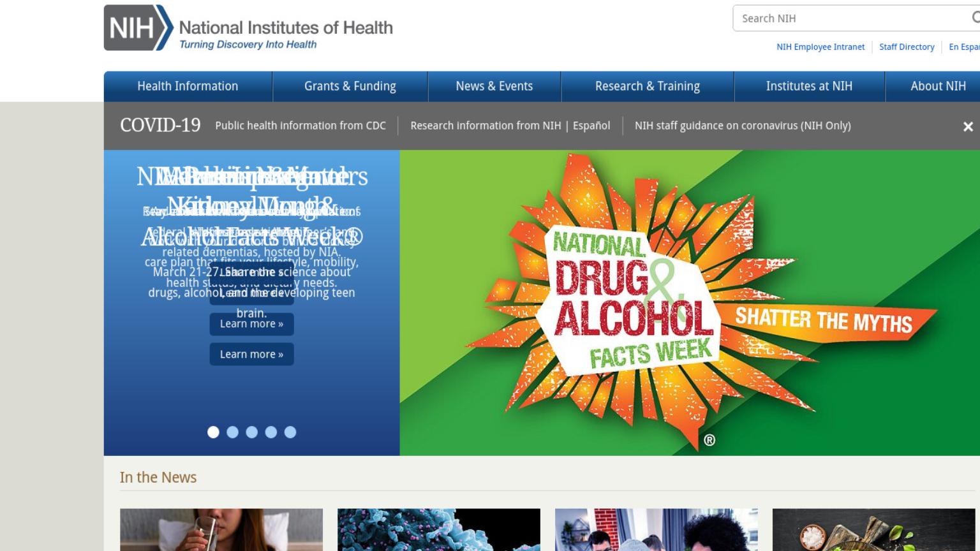Open the news thumbnail of woman drinking water
Image resolution: width=980 pixels, height=551 pixels.
pyautogui.click(x=221, y=530)
